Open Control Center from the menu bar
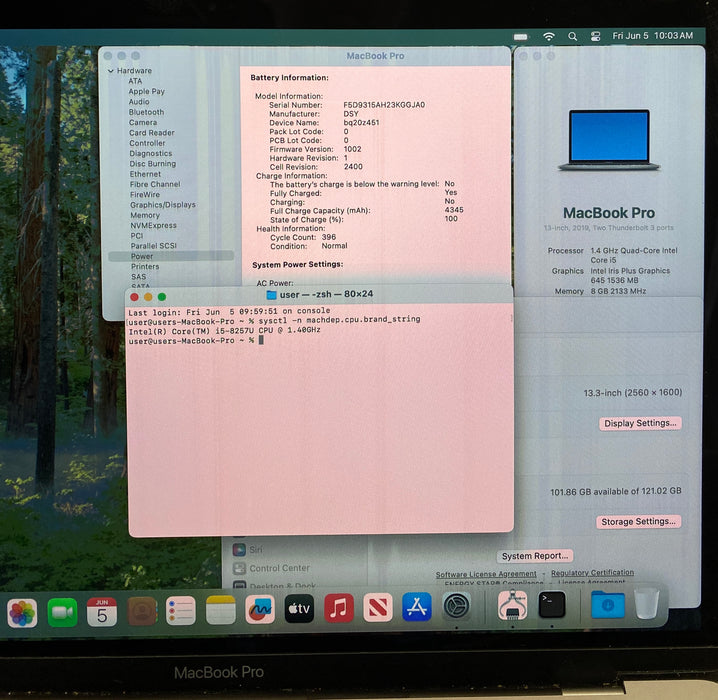718x700 pixels. pos(595,36)
